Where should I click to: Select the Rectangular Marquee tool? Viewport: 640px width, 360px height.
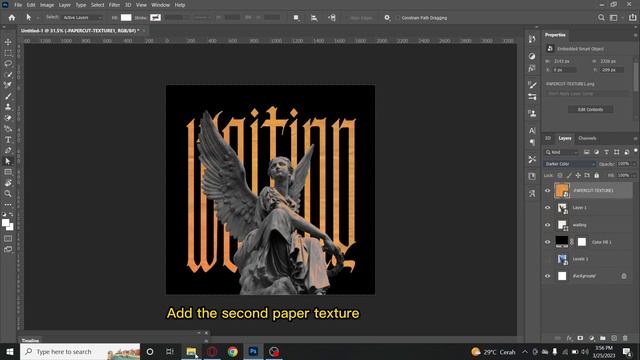click(x=8, y=53)
